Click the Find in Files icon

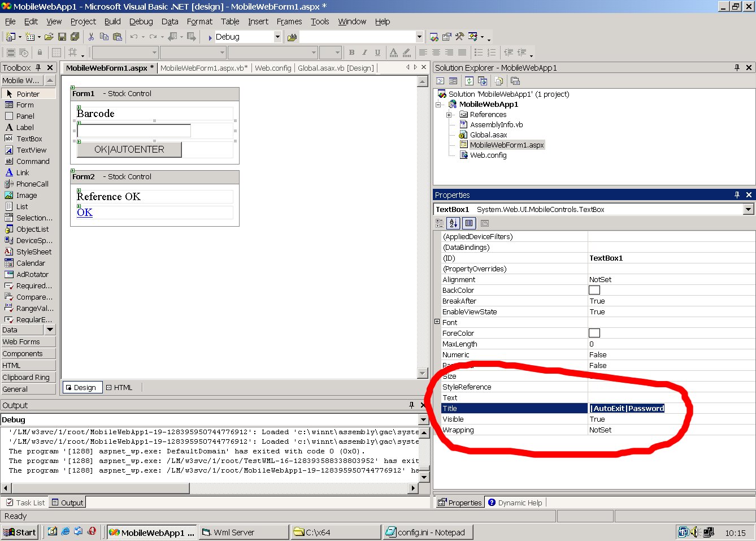tap(292, 37)
